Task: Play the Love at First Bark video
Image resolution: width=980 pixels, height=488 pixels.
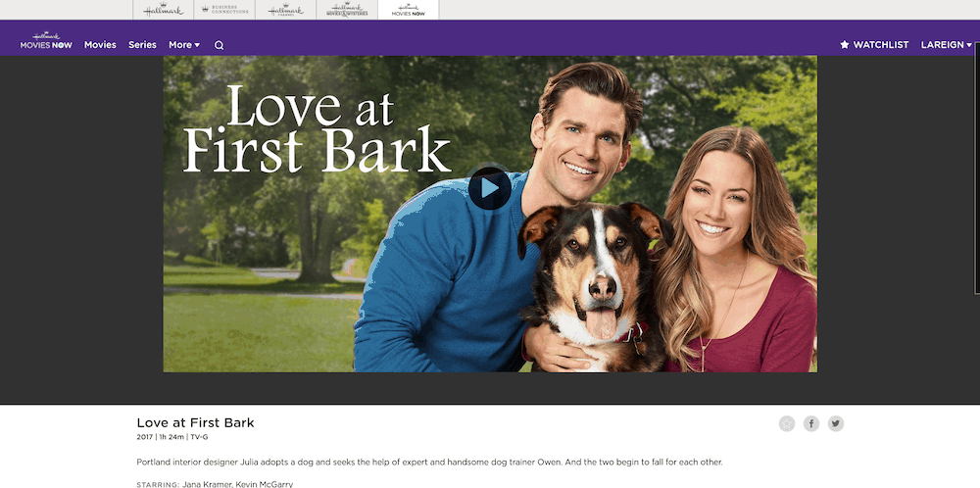Action: 489,188
